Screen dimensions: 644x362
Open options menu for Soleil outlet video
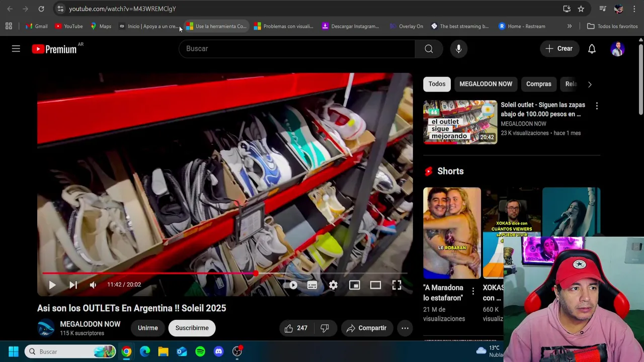[597, 106]
